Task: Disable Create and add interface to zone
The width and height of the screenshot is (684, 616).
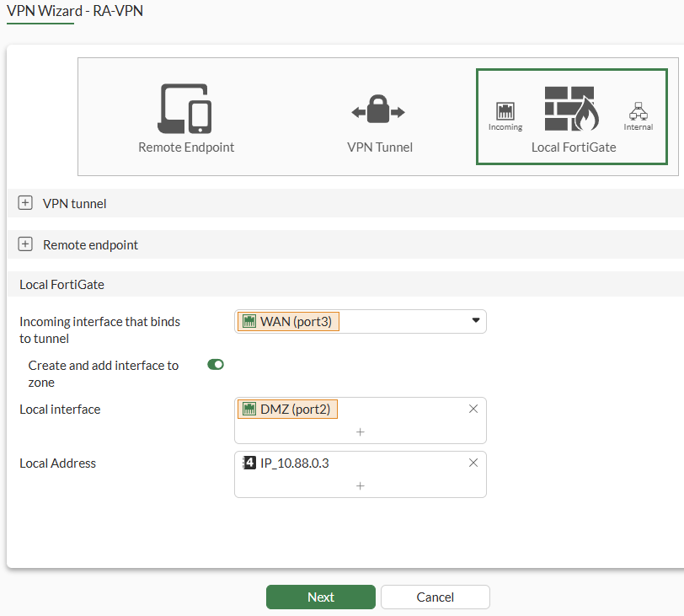Action: (215, 364)
